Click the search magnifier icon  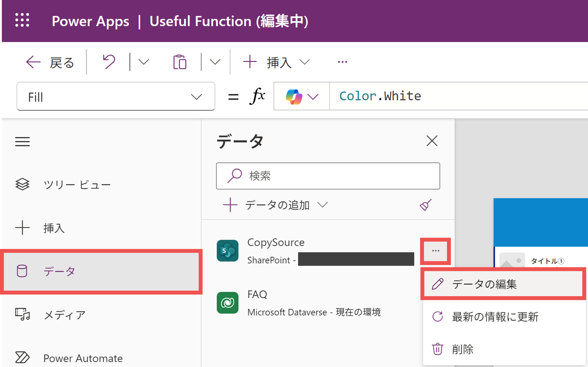pyautogui.click(x=234, y=176)
